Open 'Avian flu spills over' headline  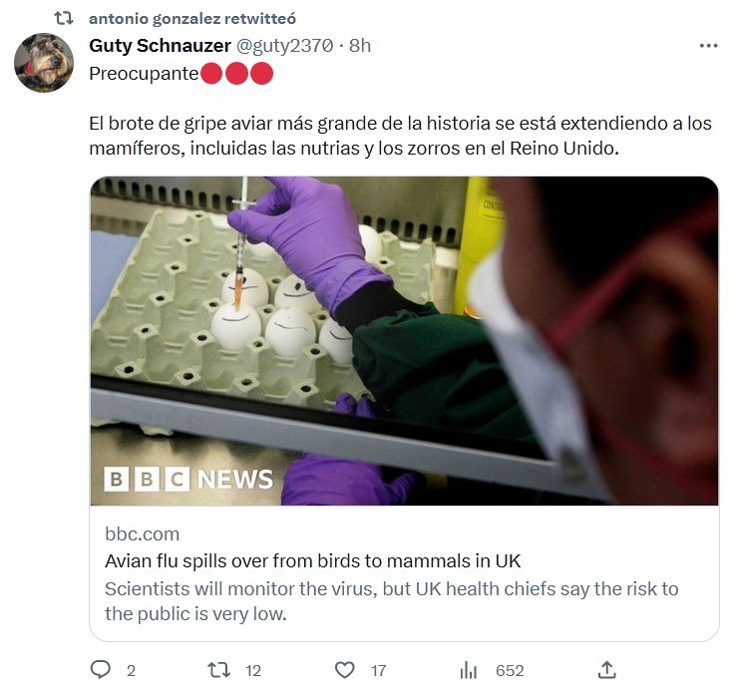coord(313,560)
